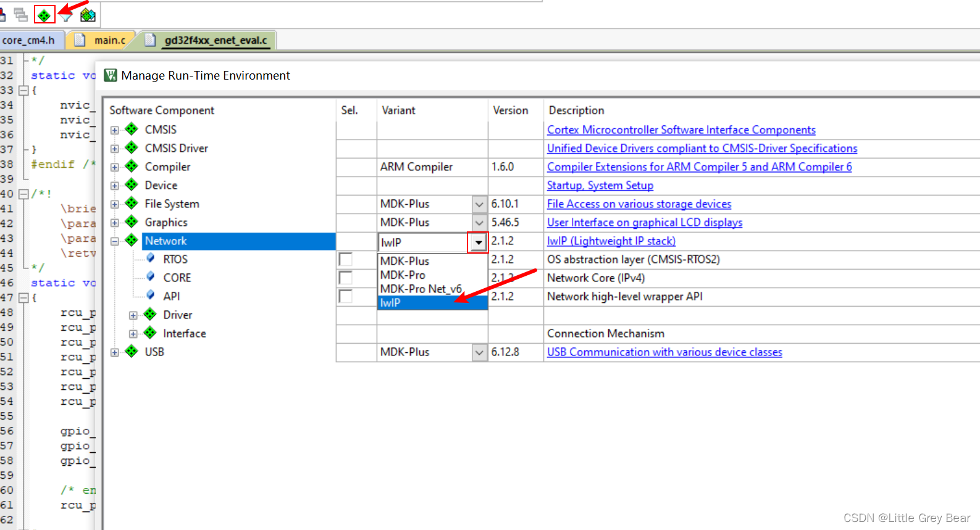The height and width of the screenshot is (530, 980).
Task: Click the RTOS blue gem icon
Action: coord(151,258)
